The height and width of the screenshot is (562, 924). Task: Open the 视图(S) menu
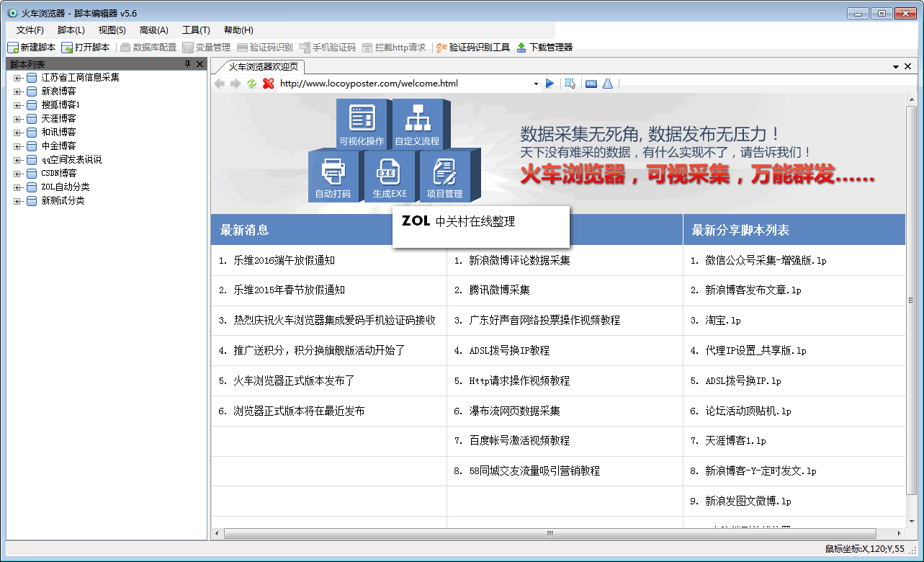pos(112,30)
